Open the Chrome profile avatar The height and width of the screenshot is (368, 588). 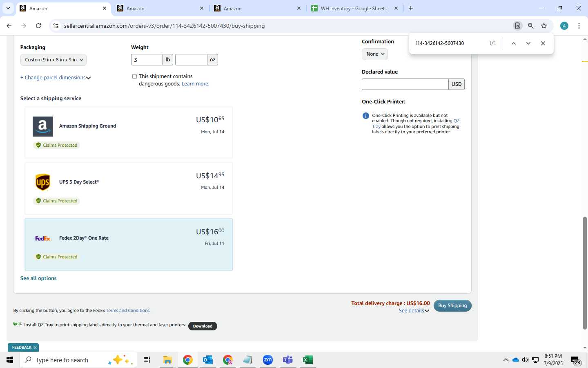564,26
